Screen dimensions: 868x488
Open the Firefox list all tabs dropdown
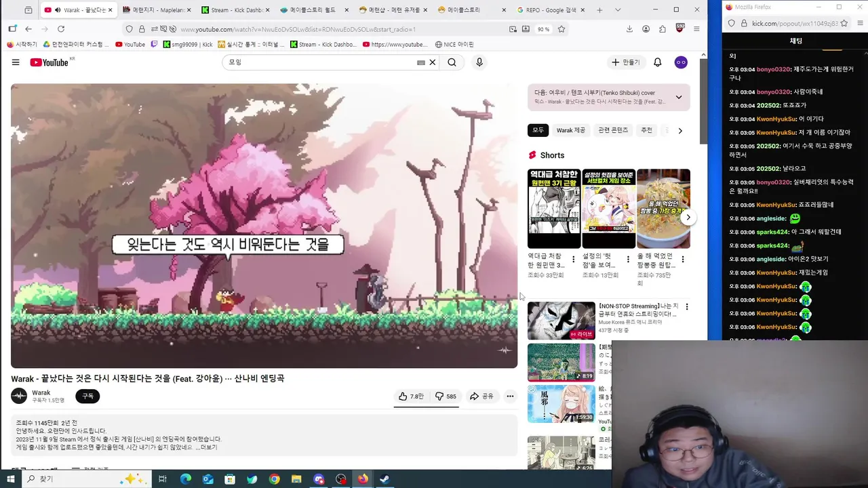pos(618,10)
